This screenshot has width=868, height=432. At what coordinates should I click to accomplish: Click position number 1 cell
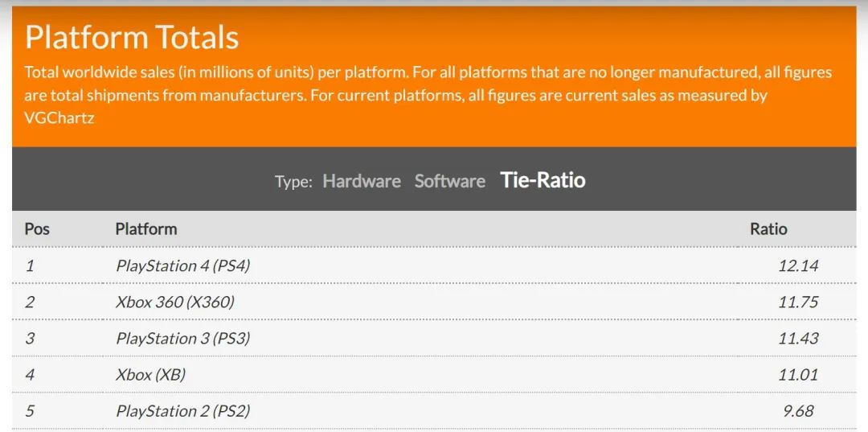coord(30,265)
